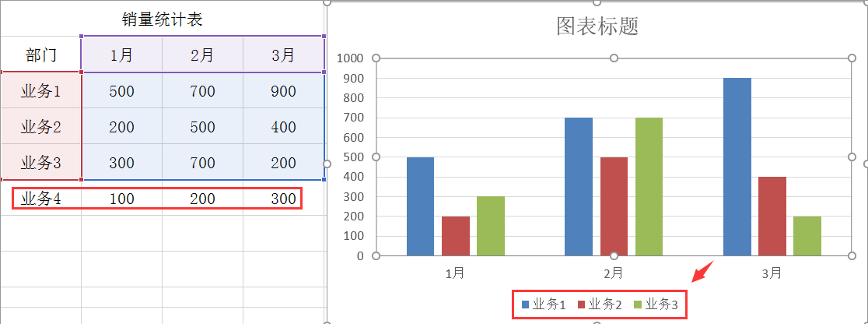Select the 3月 column header cell
This screenshot has width=868, height=324.
(x=283, y=55)
